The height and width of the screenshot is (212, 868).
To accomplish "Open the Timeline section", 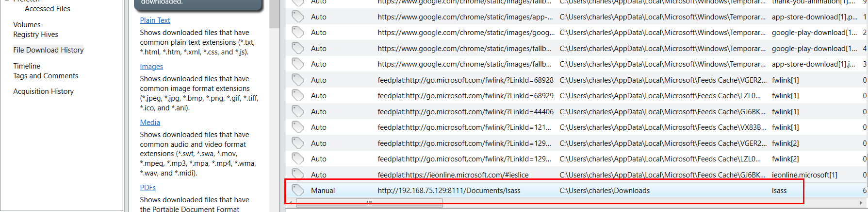I will point(27,66).
